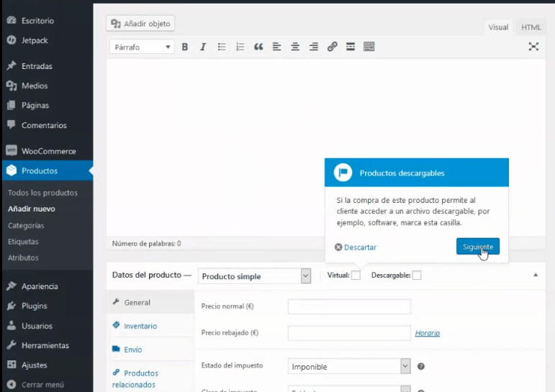
Task: Collapse the Datos del producto panel
Action: click(536, 275)
